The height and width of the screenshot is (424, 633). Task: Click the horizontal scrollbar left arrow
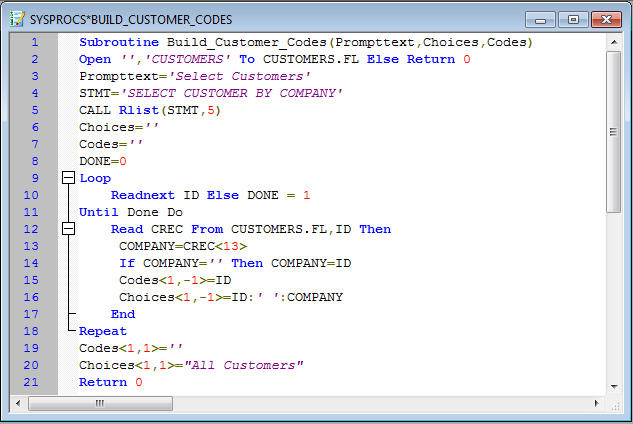point(18,403)
